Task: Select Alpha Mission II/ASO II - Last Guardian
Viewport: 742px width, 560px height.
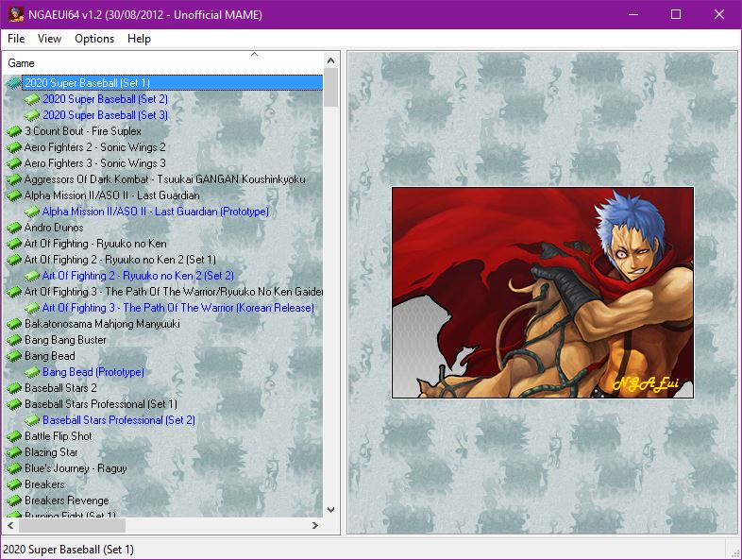Action: 111,195
